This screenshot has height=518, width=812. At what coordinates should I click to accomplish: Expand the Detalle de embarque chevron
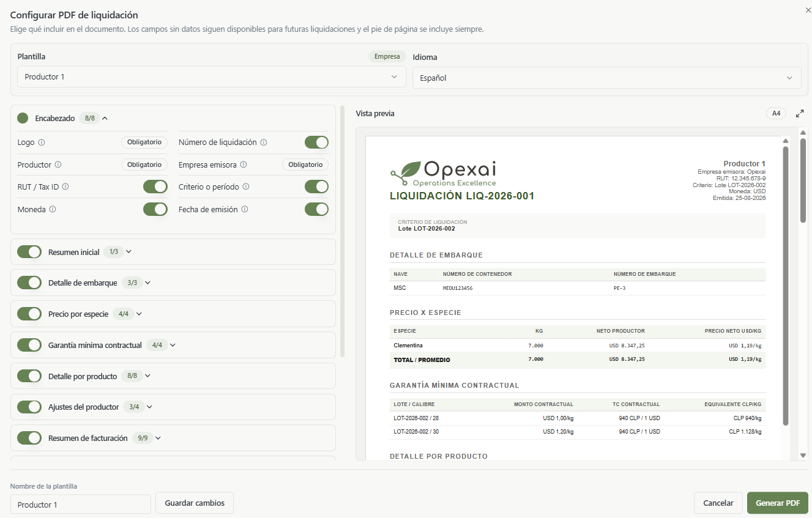147,283
